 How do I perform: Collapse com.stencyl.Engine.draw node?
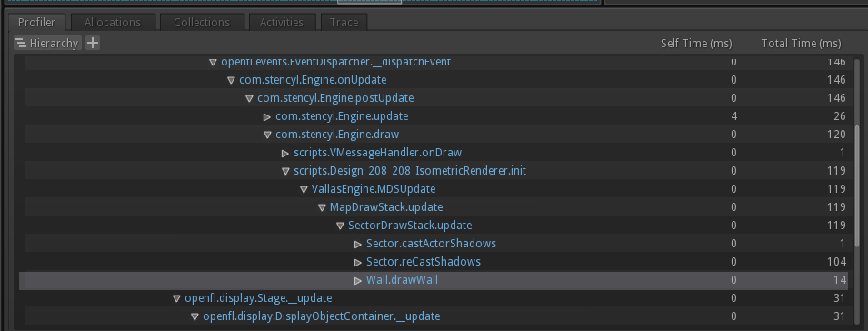(267, 135)
